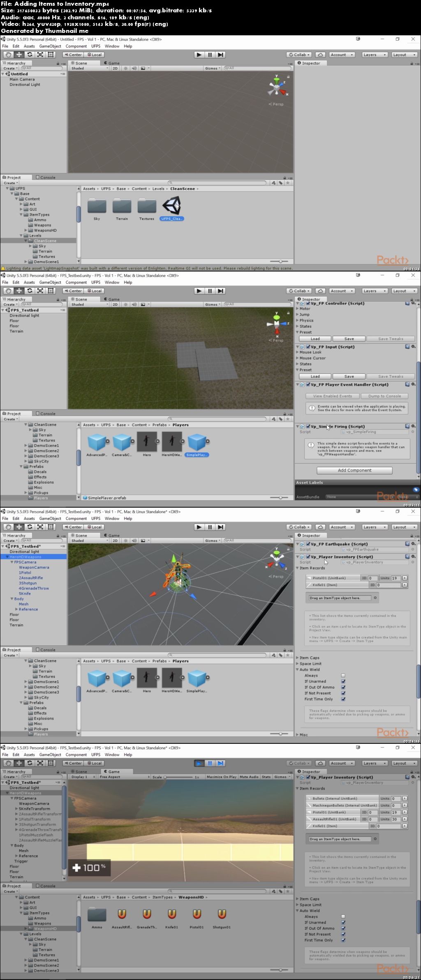
Task: Switch to Scene tab in play-mode window
Action: 79,771
